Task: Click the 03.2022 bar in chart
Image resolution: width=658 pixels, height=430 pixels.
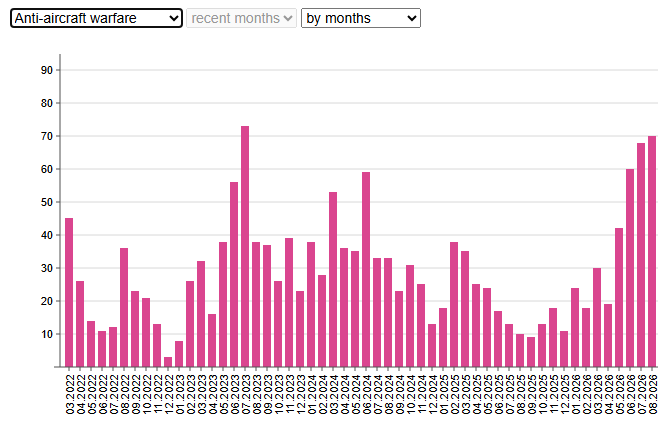Action: 69,292
